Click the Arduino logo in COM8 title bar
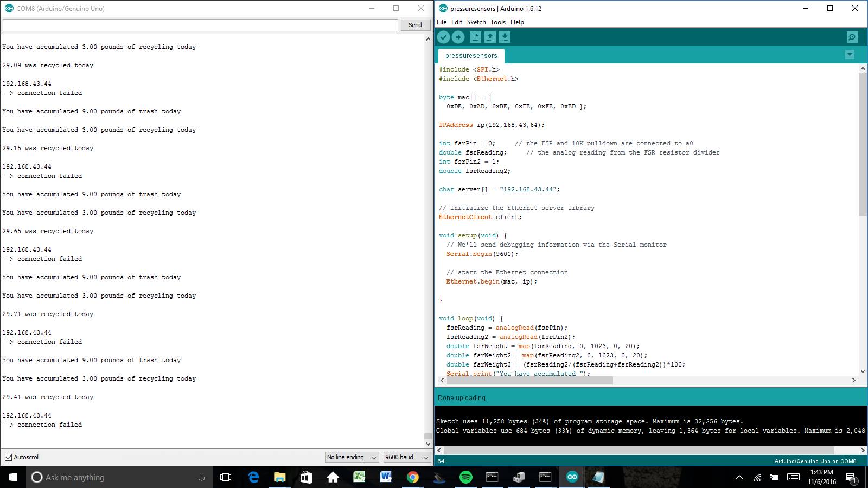The image size is (868, 488). [x=9, y=8]
